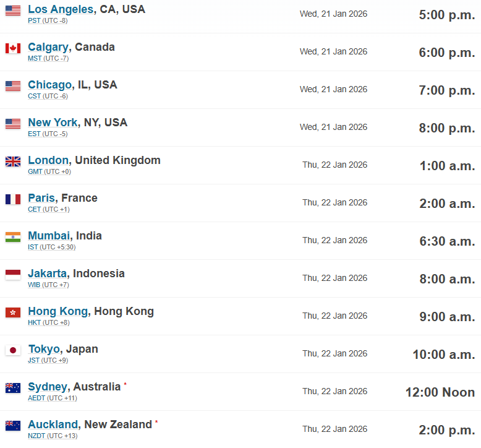Open the PST (UTC -8) time zone link
This screenshot has height=448, width=481.
[x=48, y=20]
